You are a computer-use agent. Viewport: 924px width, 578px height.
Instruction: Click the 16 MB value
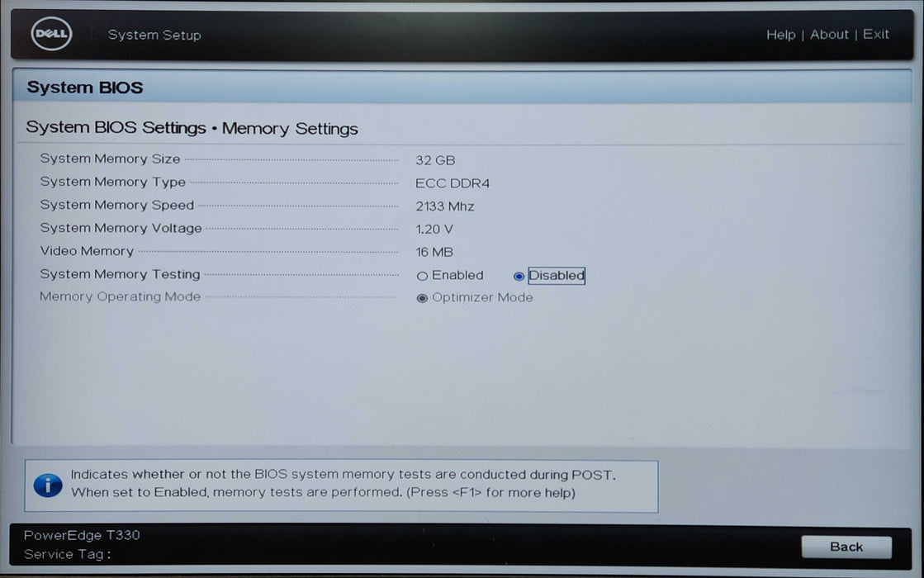(434, 252)
